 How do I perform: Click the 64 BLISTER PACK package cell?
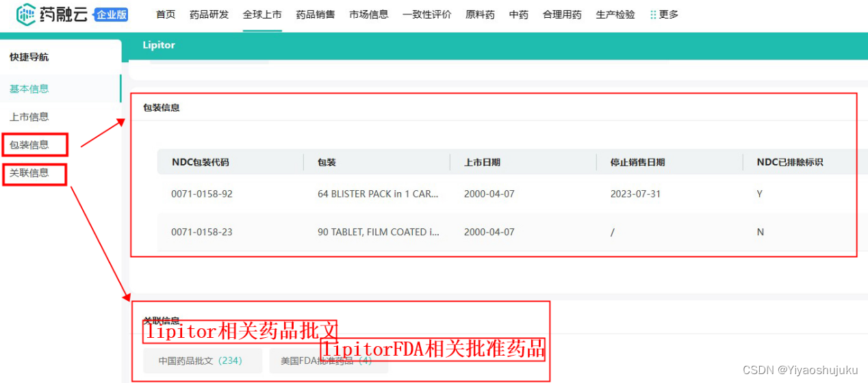pos(378,194)
